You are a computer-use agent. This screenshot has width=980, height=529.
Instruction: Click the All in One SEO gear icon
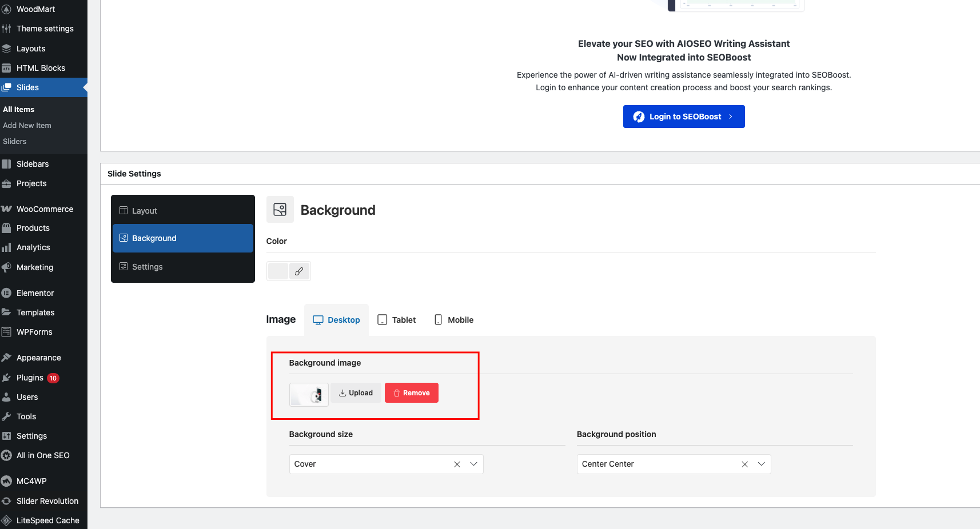[x=6, y=455]
